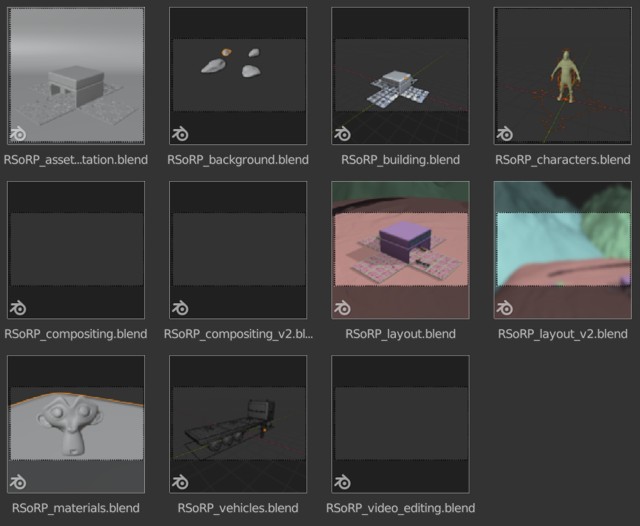The width and height of the screenshot is (640, 526).
Task: Select the RSoRP_asset..tation.blend thumbnail preview
Action: 76,76
